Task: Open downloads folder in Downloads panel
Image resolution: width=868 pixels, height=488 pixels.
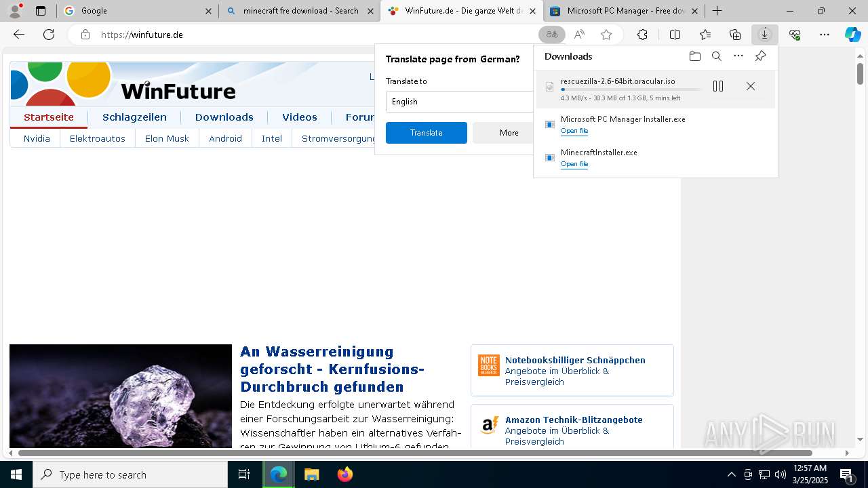Action: [x=694, y=56]
